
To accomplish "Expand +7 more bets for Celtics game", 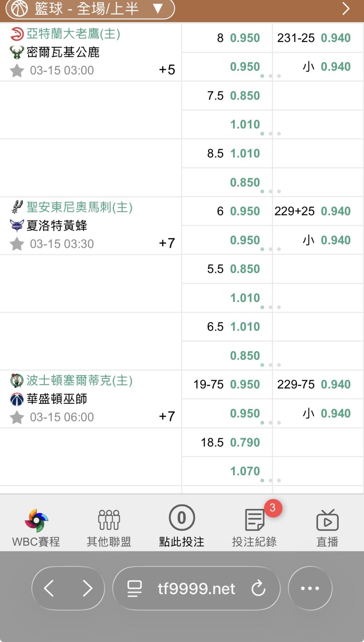I will (x=167, y=416).
